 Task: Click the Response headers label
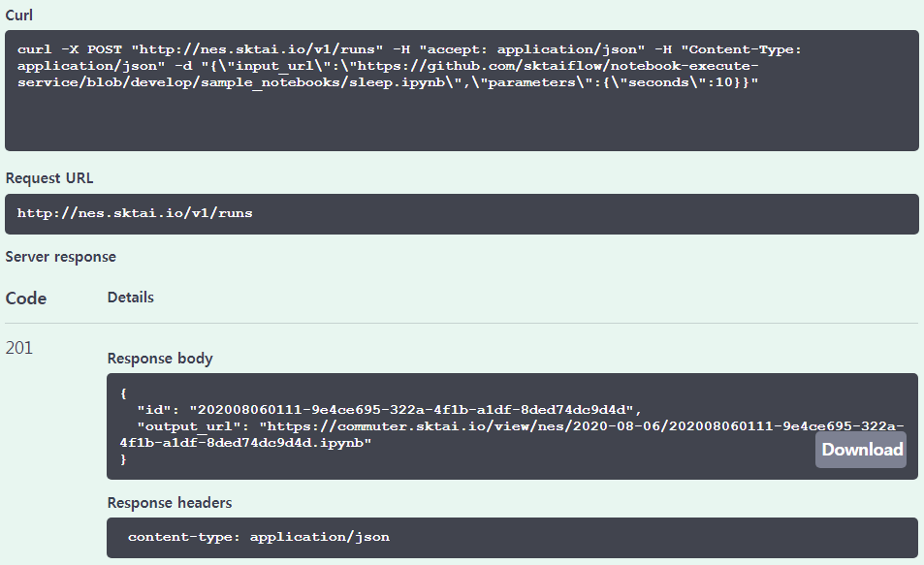tap(170, 503)
